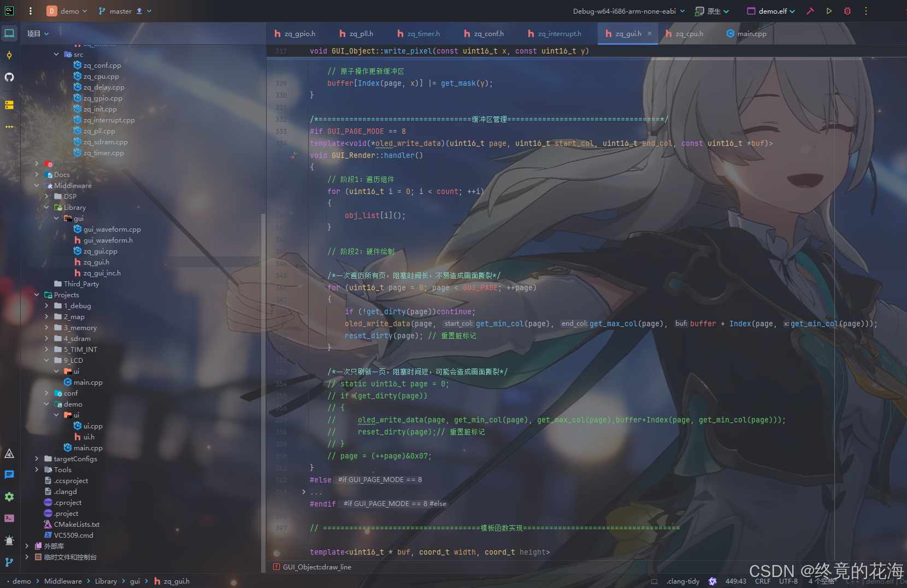Image resolution: width=907 pixels, height=588 pixels.
Task: Open the Project tool window icon
Action: [x=9, y=33]
